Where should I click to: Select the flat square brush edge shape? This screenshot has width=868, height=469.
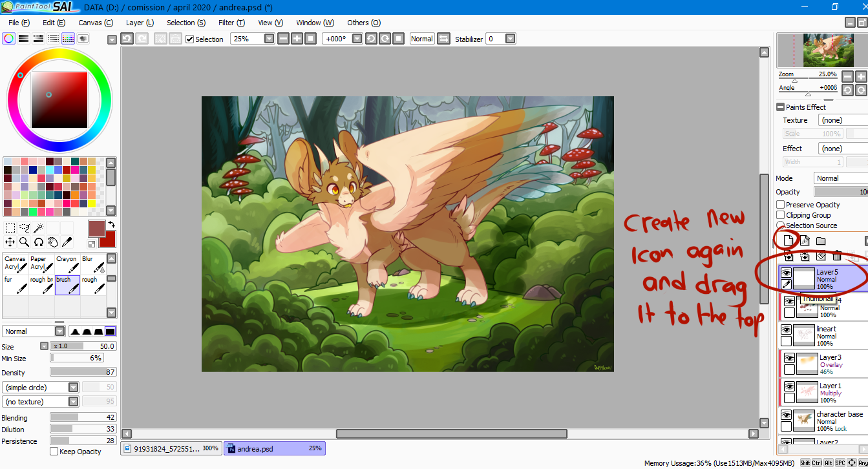[x=110, y=331]
